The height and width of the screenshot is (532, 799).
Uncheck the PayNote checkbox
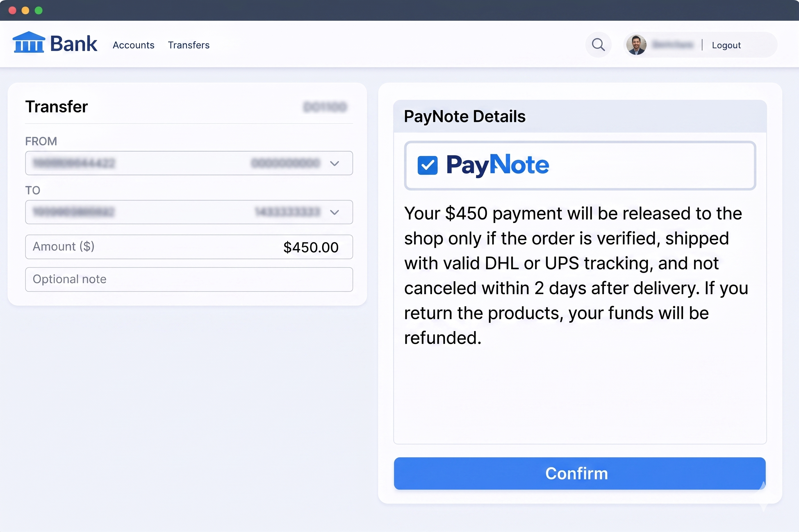(x=427, y=166)
